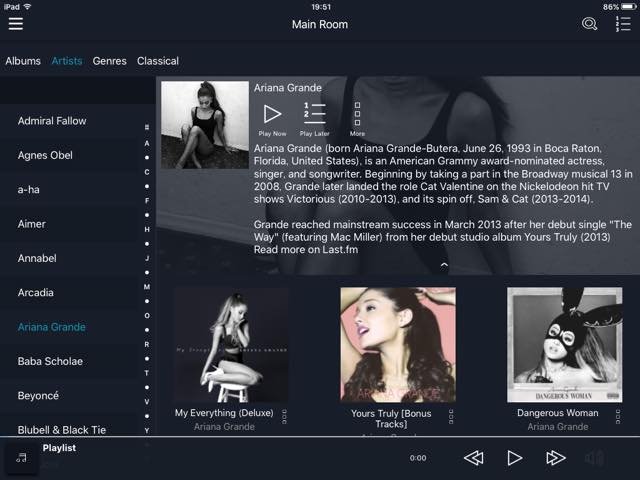Open the search icon
Image resolution: width=640 pixels, height=480 pixels.
tap(589, 24)
